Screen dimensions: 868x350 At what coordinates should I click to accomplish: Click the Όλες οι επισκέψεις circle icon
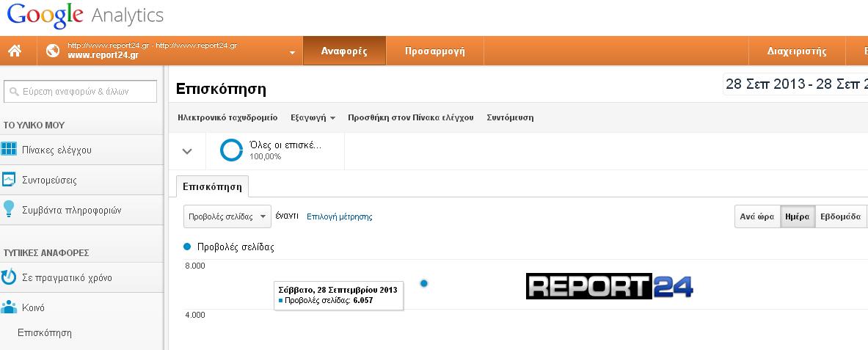(231, 150)
